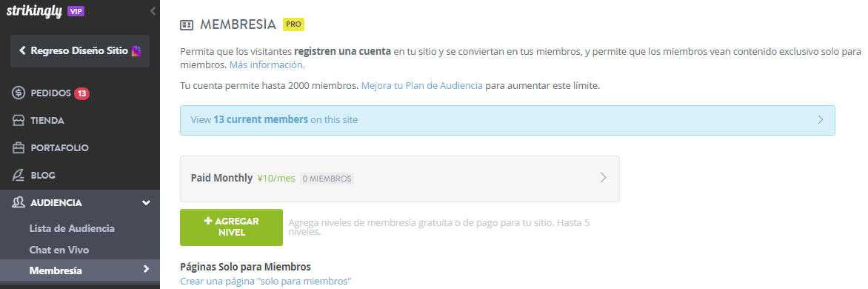
Task: Click the arrow beside sidebar Membresía
Action: click(146, 269)
